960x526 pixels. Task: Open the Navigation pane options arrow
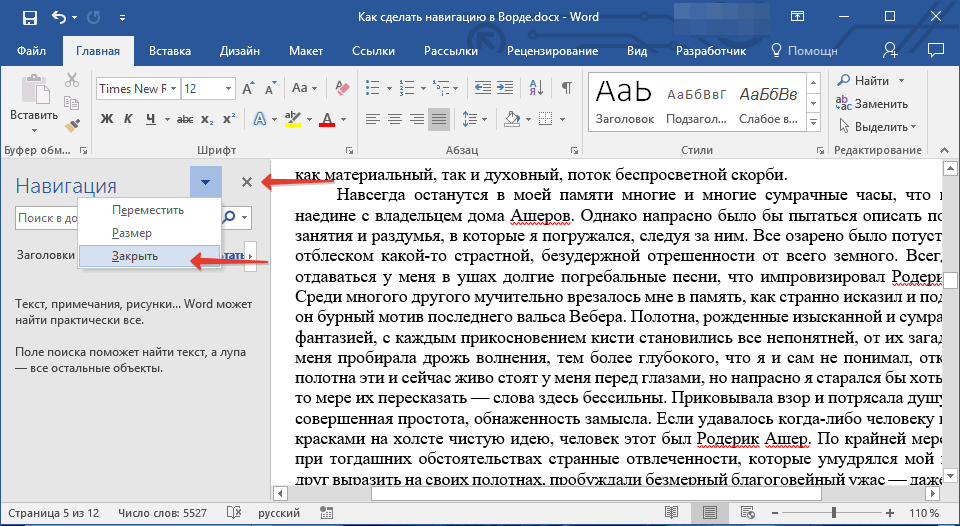coord(206,182)
